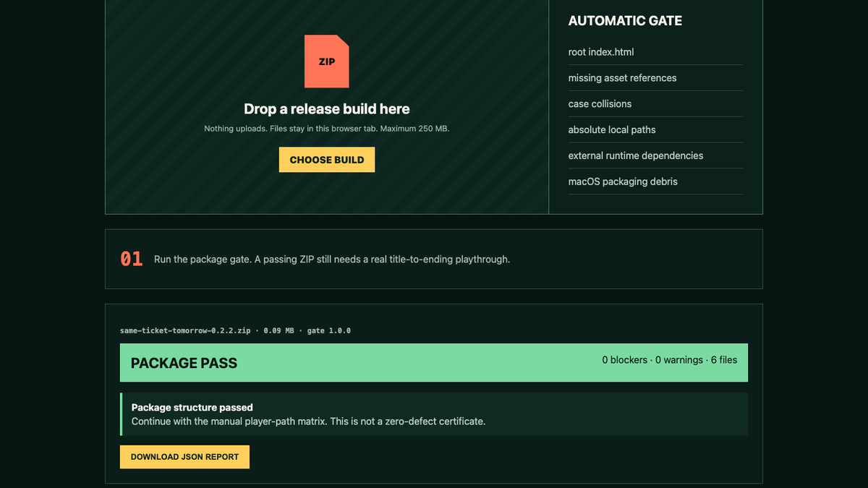Click the CHOOSE BUILD button
Viewport: 868px width, 488px height.
(327, 160)
